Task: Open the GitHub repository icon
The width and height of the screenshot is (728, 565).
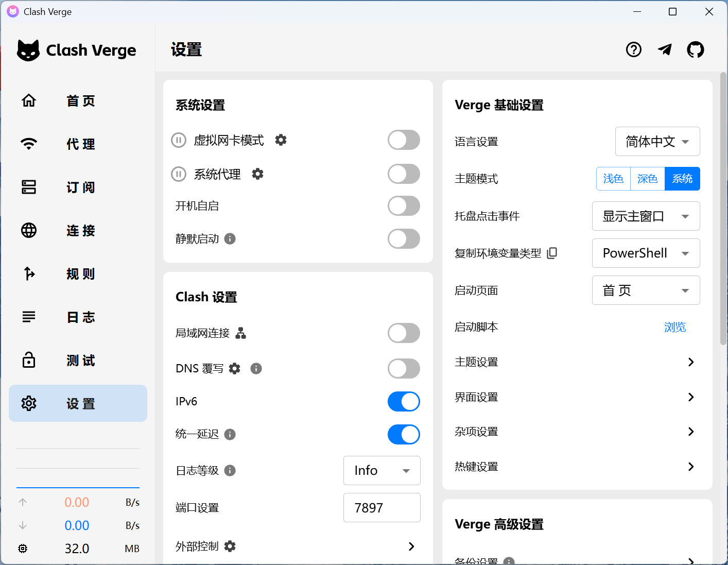Action: click(696, 49)
